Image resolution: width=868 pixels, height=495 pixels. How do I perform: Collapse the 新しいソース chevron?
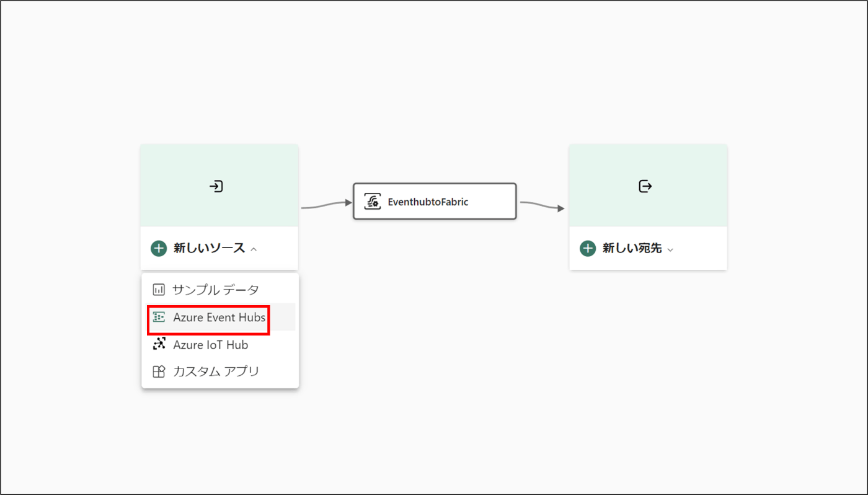point(254,249)
